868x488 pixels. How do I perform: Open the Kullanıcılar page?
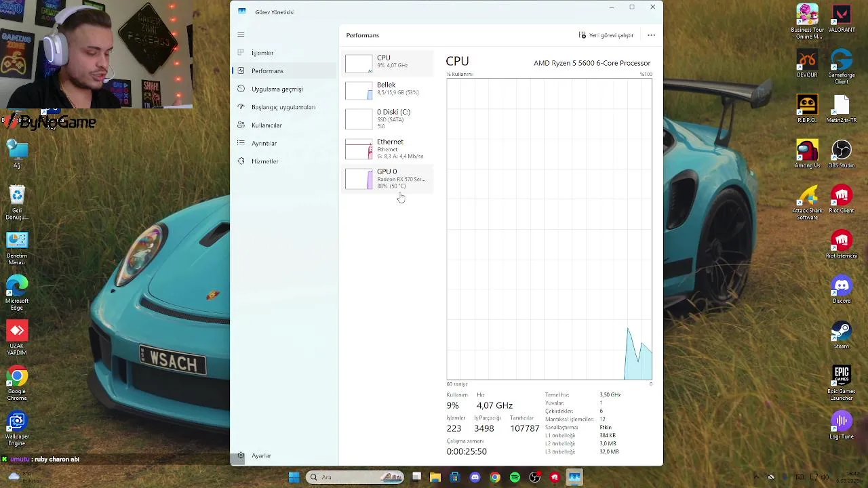[283, 125]
